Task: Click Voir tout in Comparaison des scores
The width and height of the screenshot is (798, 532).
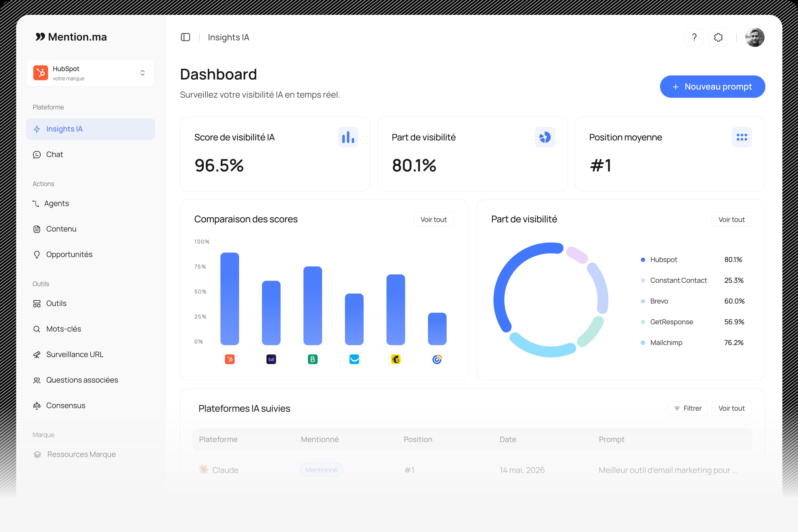Action: [433, 219]
